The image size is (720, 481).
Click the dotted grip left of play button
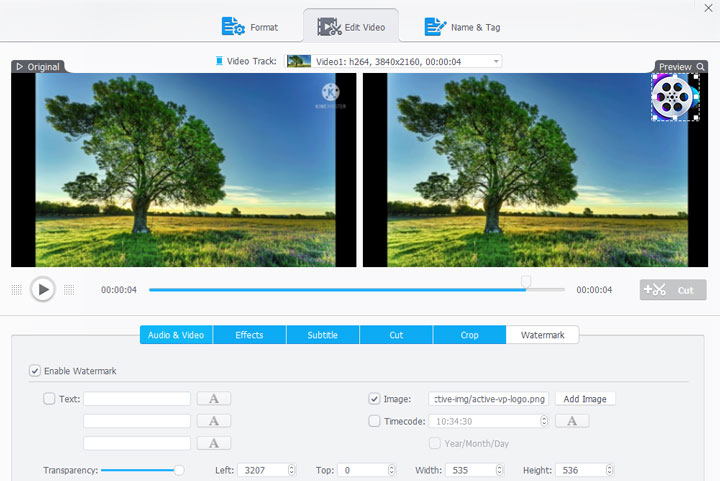tap(16, 290)
